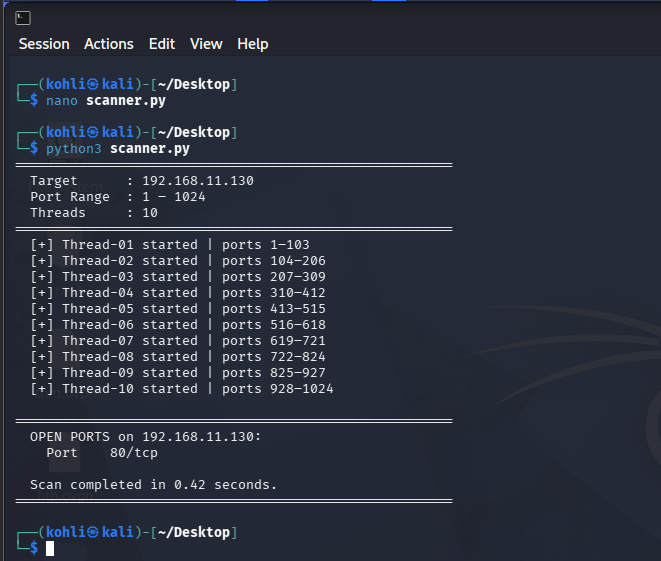The height and width of the screenshot is (561, 661).
Task: Click the Thread-10 started ports 928-1024 line
Action: pos(182,389)
